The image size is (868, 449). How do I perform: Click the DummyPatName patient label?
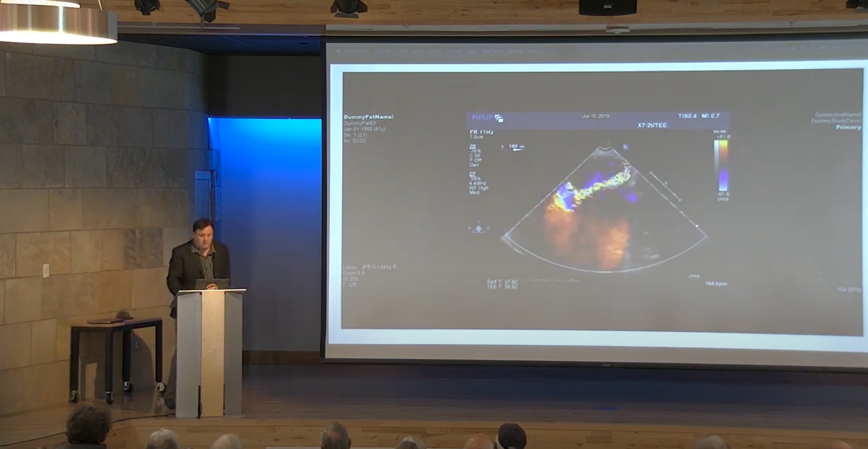[368, 117]
